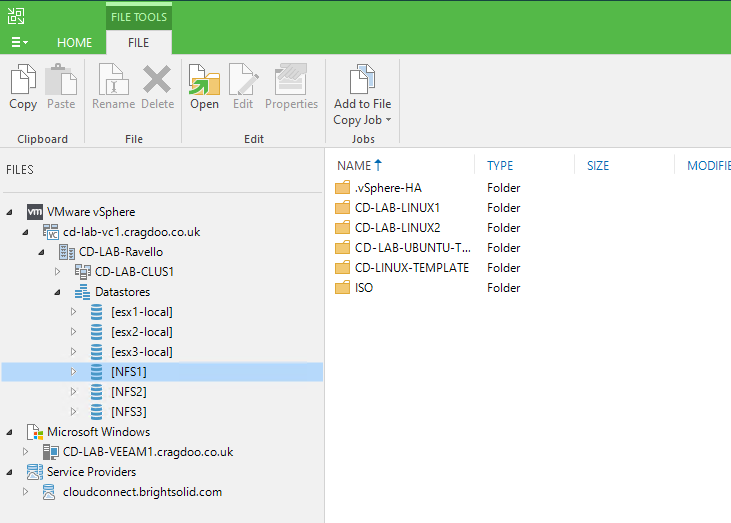Click the NFS1 datastore icon
731x523 pixels.
click(97, 372)
